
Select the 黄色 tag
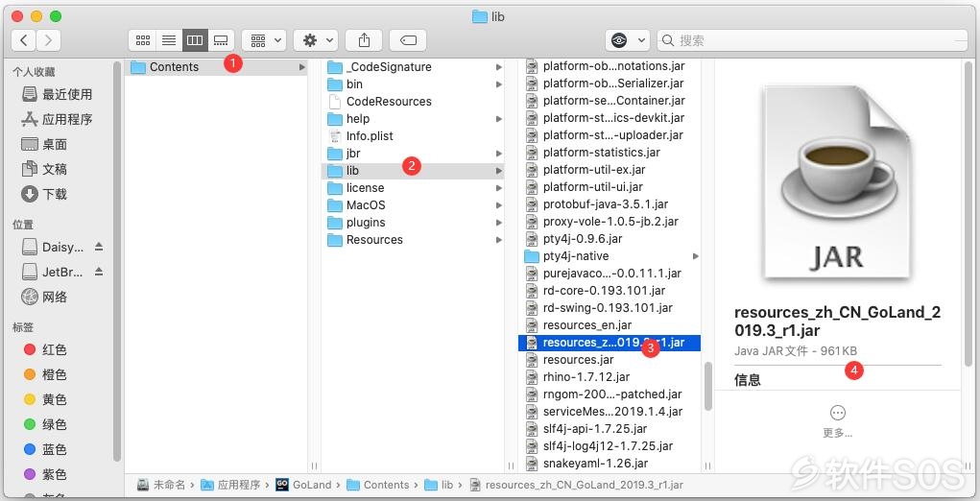click(45, 400)
